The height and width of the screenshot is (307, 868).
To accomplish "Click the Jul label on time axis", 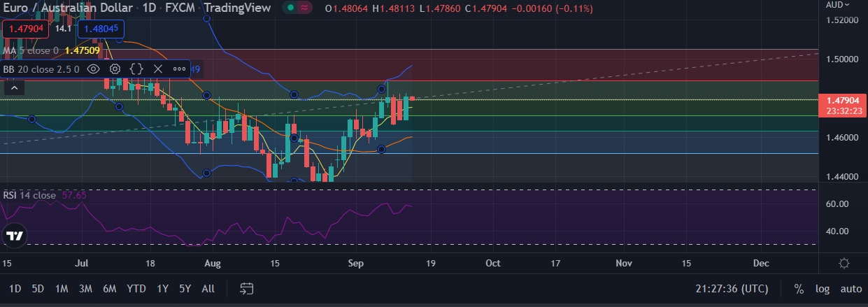I will pyautogui.click(x=82, y=263).
